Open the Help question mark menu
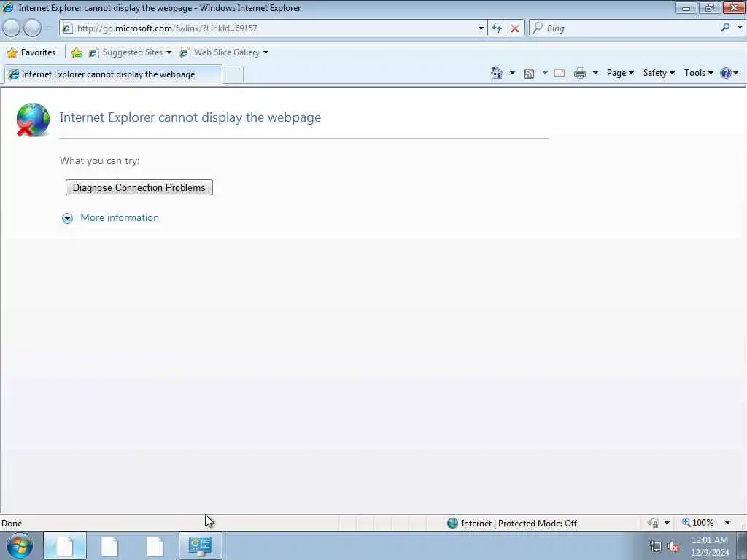Screen dimensions: 747x560 coord(729,73)
